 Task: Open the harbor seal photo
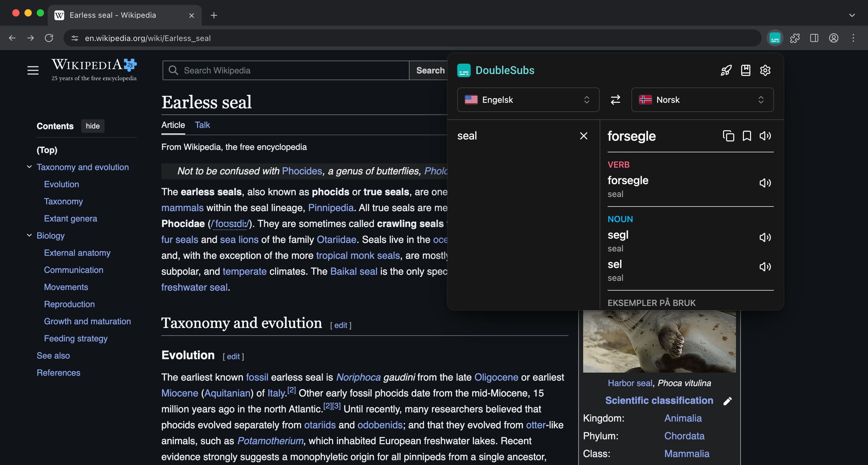point(660,342)
